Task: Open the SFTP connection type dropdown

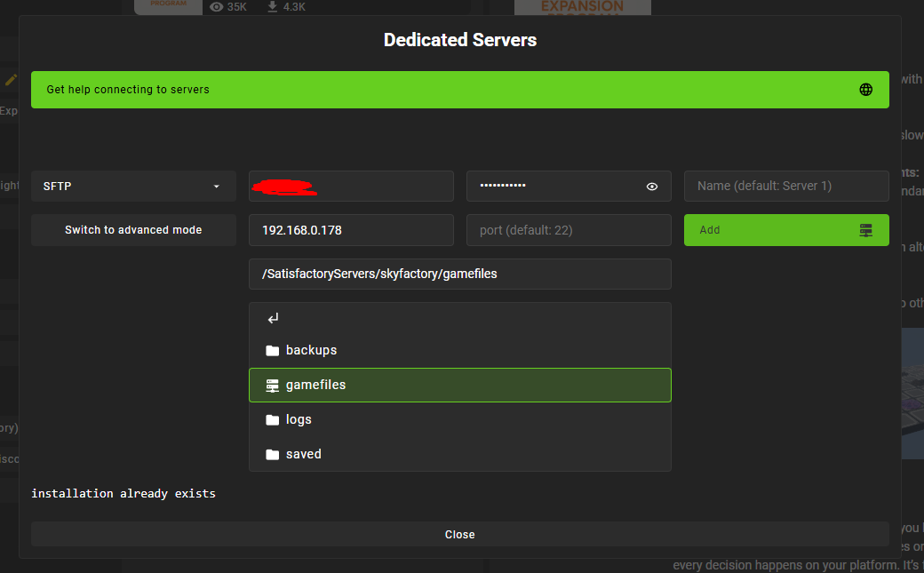Action: click(133, 186)
